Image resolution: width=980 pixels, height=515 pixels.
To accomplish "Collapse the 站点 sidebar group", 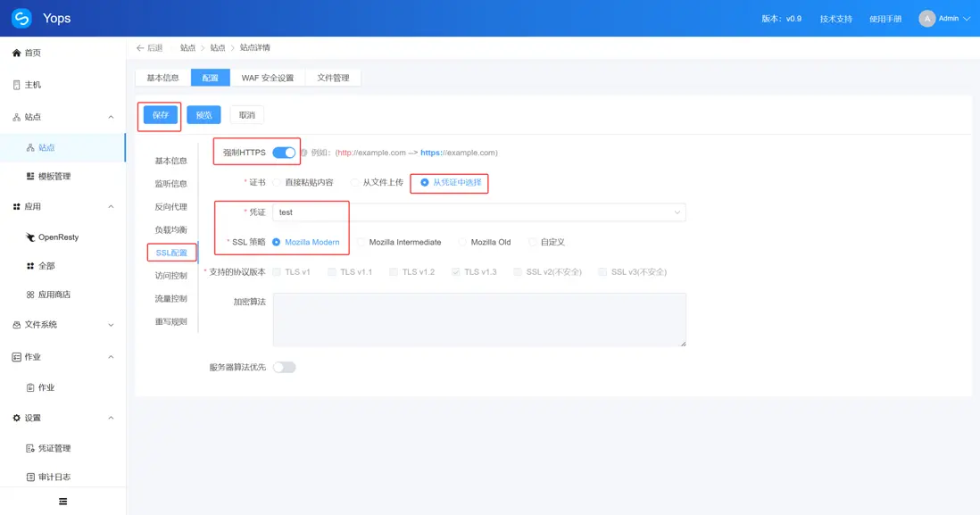I will click(x=111, y=118).
